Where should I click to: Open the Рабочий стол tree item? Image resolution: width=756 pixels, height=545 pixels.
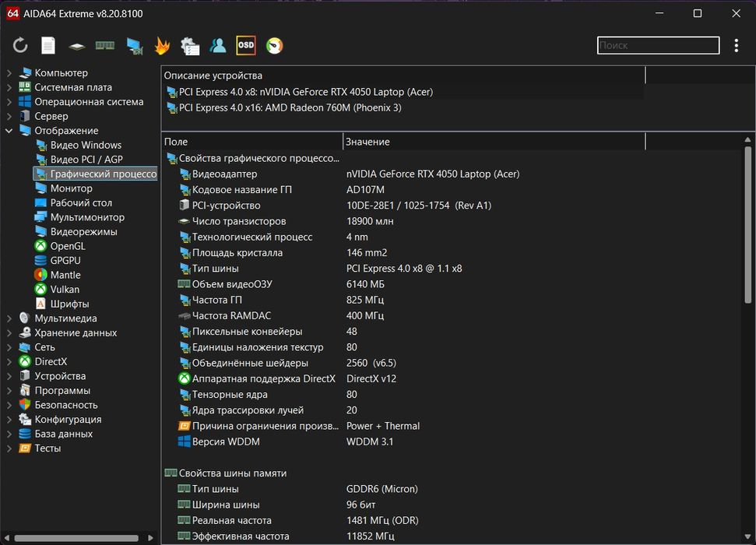[81, 203]
